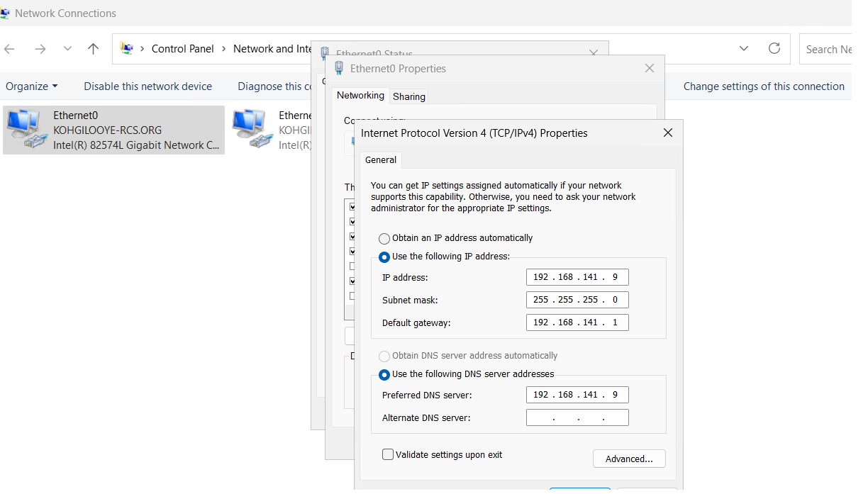868x494 pixels.
Task: Close the IPv4 Properties dialog
Action: click(x=667, y=133)
